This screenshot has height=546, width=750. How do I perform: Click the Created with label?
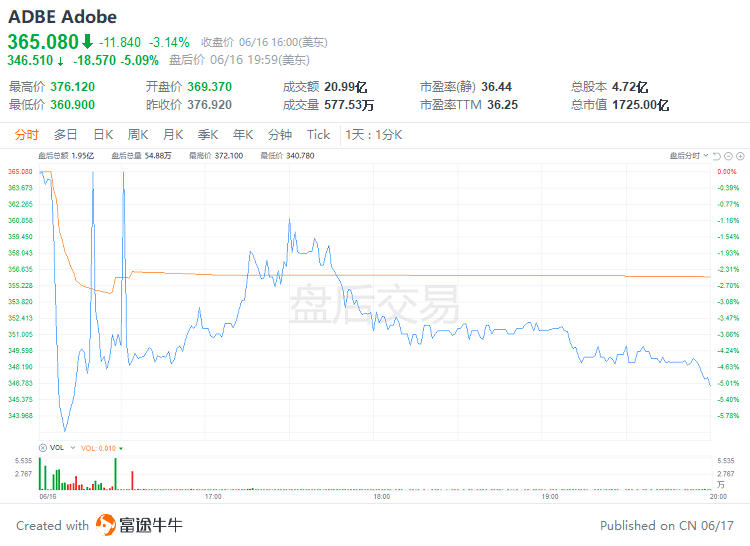click(53, 526)
